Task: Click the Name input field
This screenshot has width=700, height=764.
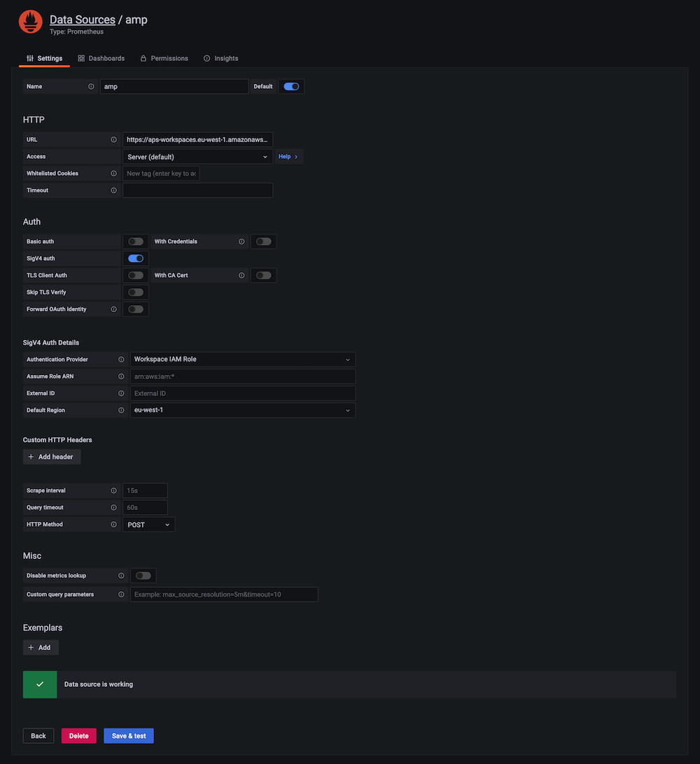Action: point(174,86)
